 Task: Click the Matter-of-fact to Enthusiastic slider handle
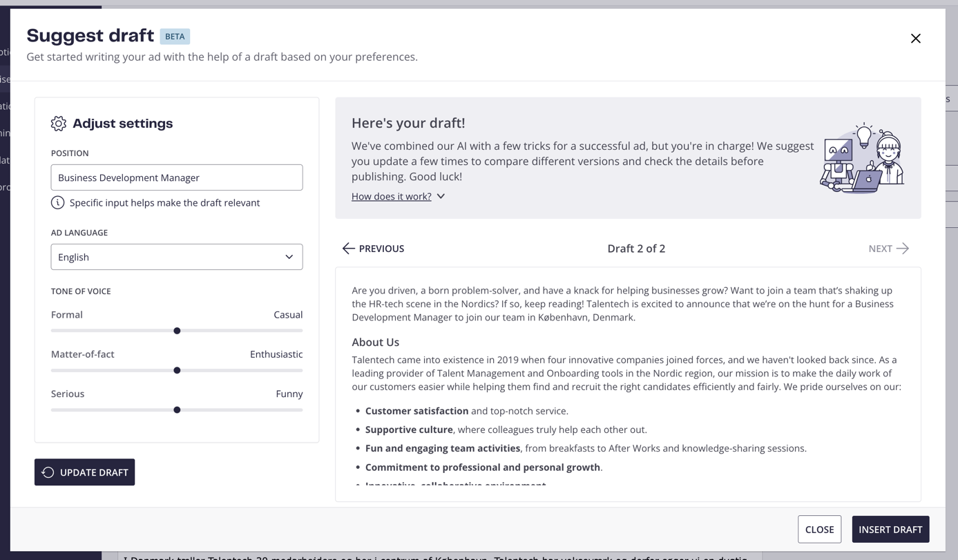click(177, 370)
